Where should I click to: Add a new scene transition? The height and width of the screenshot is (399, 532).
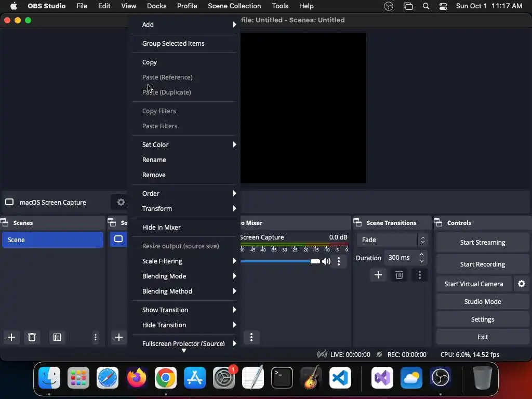point(378,275)
